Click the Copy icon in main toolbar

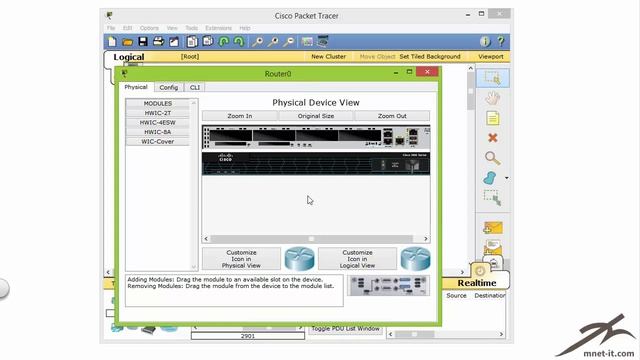pos(192,42)
